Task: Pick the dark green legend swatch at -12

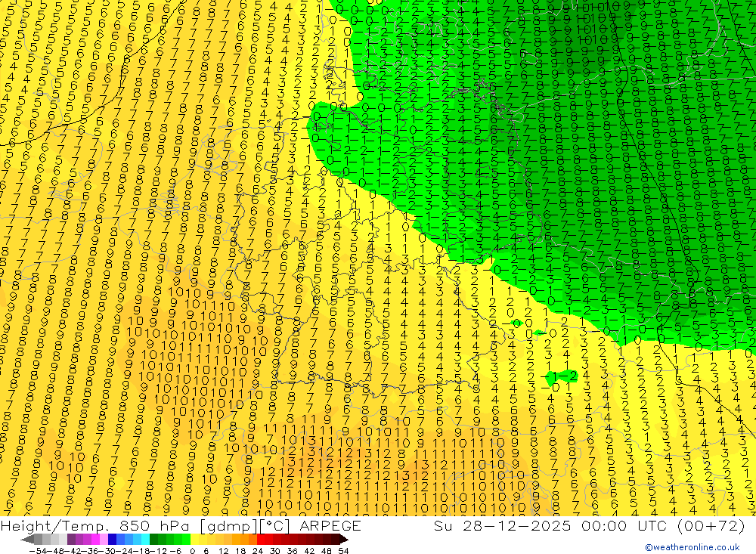Action: tap(153, 539)
